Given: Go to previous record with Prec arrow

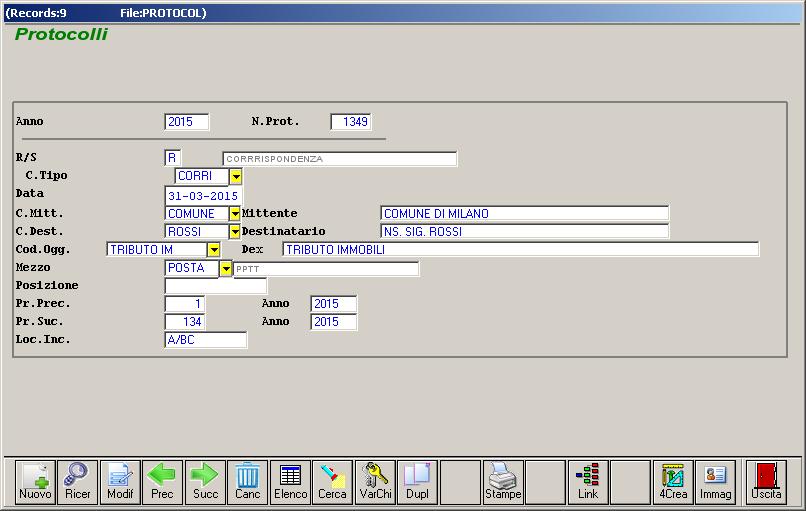Looking at the screenshot, I should (x=162, y=482).
